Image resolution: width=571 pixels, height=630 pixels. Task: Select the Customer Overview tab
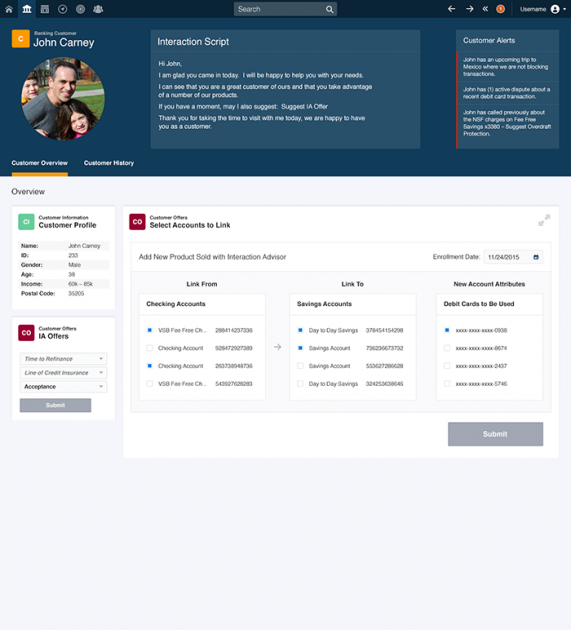coord(39,163)
